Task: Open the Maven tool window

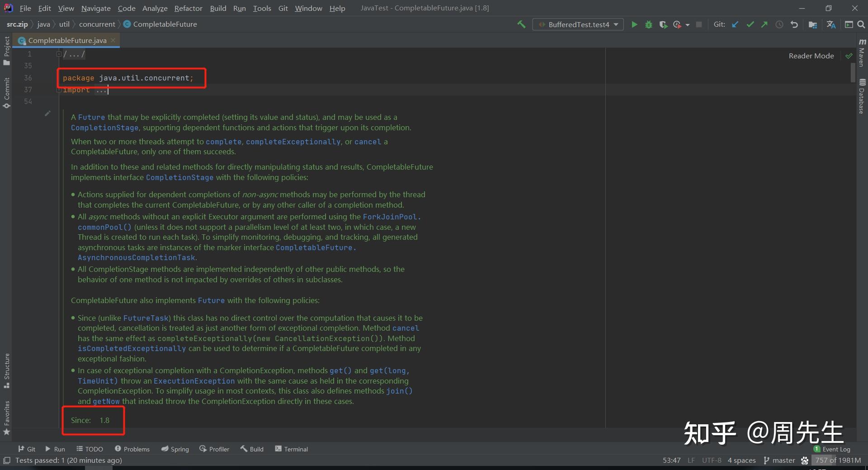Action: click(862, 52)
